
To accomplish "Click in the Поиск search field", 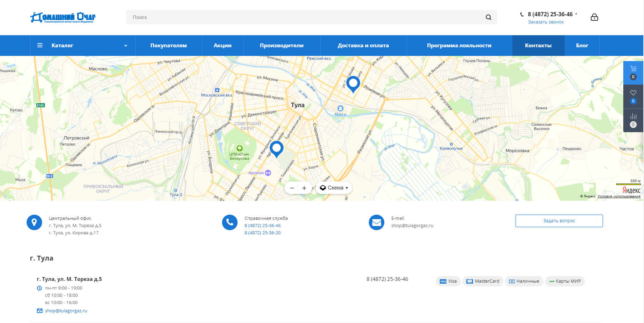I will (304, 17).
